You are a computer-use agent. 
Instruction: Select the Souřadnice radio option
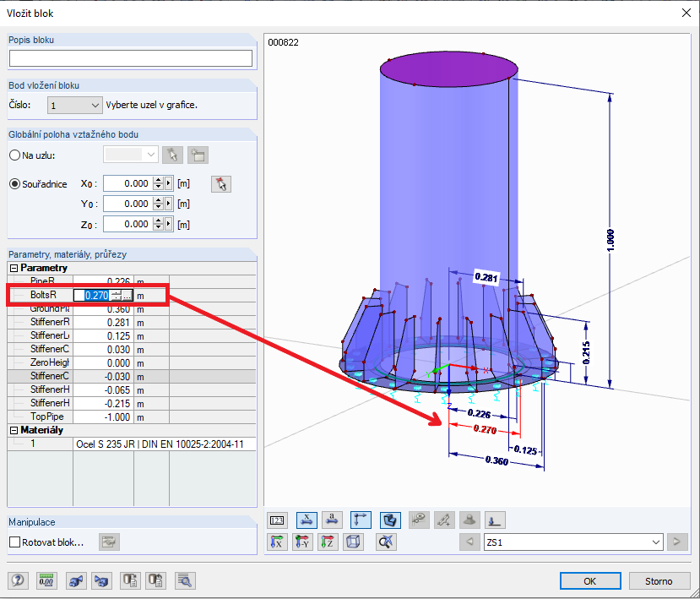coord(14,184)
